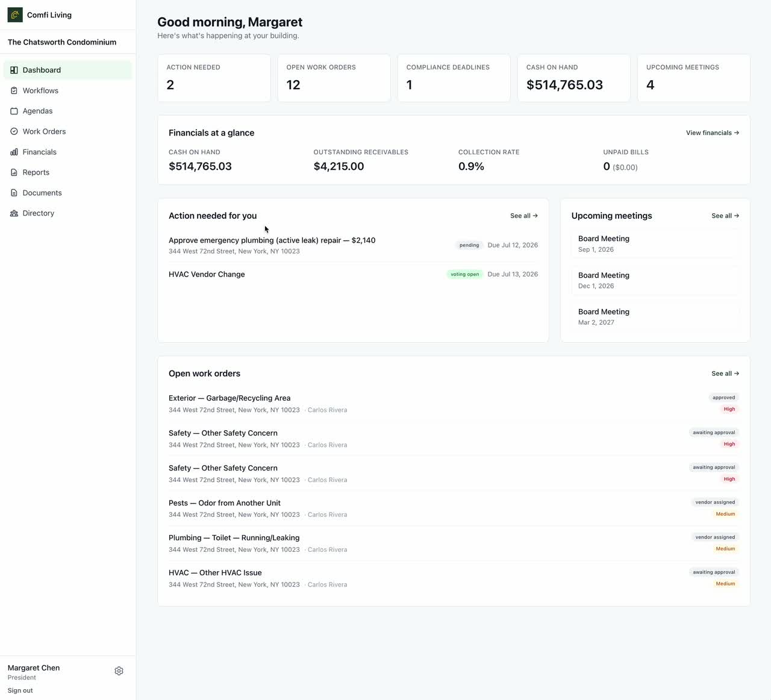This screenshot has width=771, height=700.
Task: Open the emergency plumbing repair approval item
Action: click(x=353, y=245)
